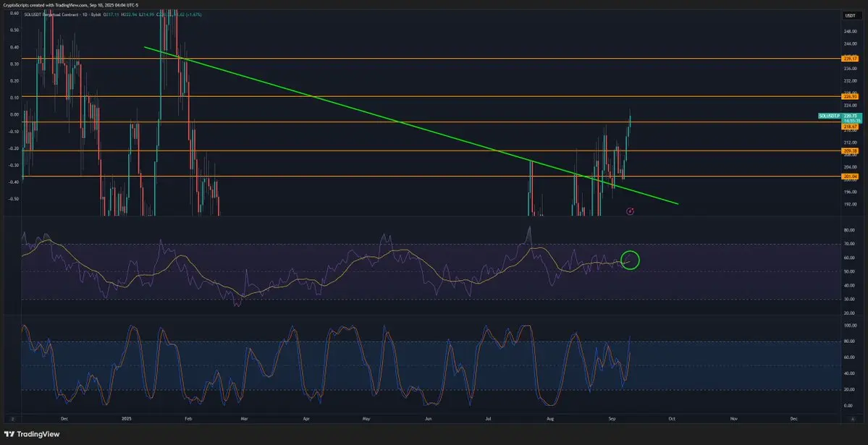Image resolution: width=868 pixels, height=445 pixels.
Task: Click the 'Jun' label on the time axis
Action: [x=428, y=419]
